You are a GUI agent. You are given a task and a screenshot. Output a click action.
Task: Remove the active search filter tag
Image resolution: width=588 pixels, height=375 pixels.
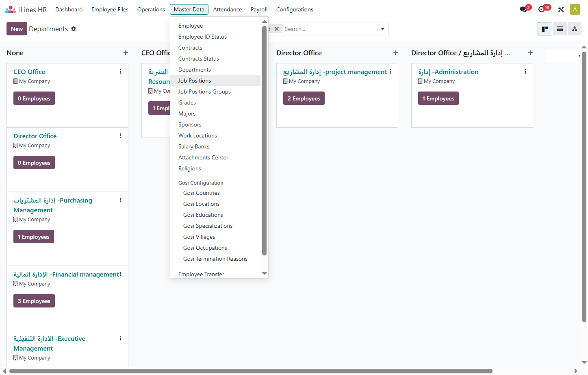[277, 29]
